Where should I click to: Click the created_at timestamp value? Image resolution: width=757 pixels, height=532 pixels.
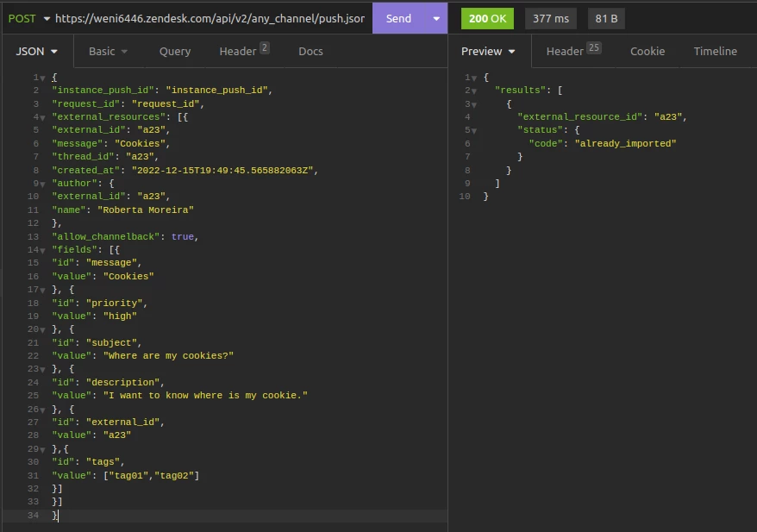coord(222,171)
